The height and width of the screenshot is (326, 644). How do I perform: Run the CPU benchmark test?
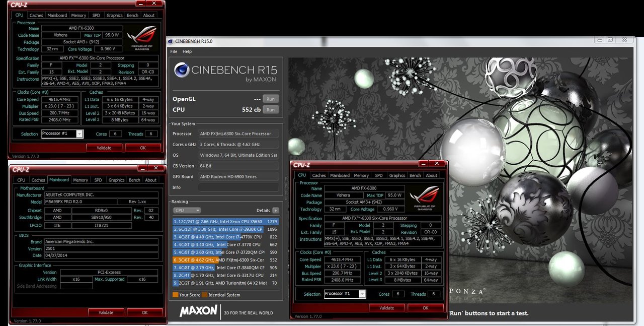pos(270,109)
